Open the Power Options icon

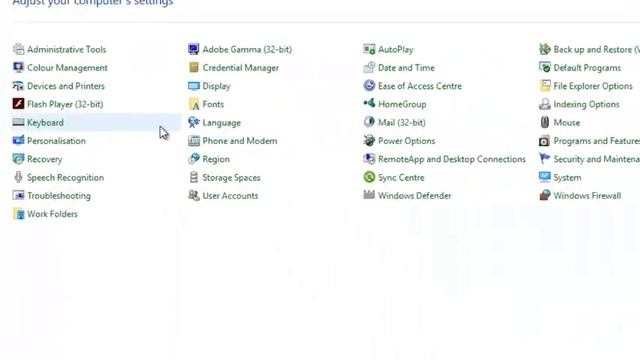[x=369, y=140]
